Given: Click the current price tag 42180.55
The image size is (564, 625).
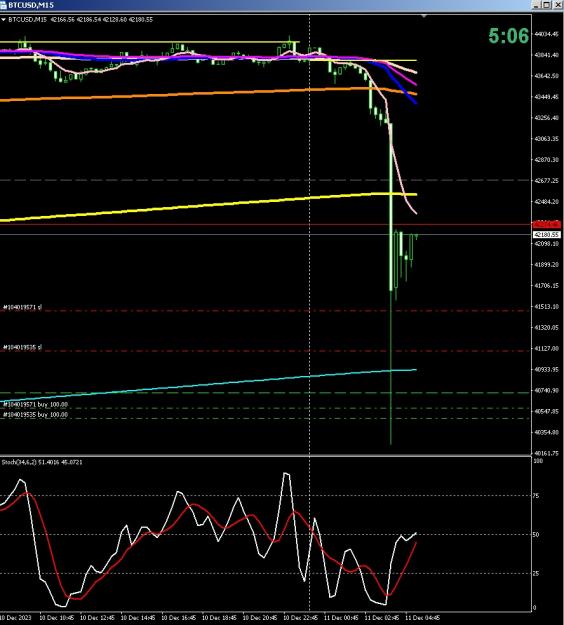Looking at the screenshot, I should (546, 234).
